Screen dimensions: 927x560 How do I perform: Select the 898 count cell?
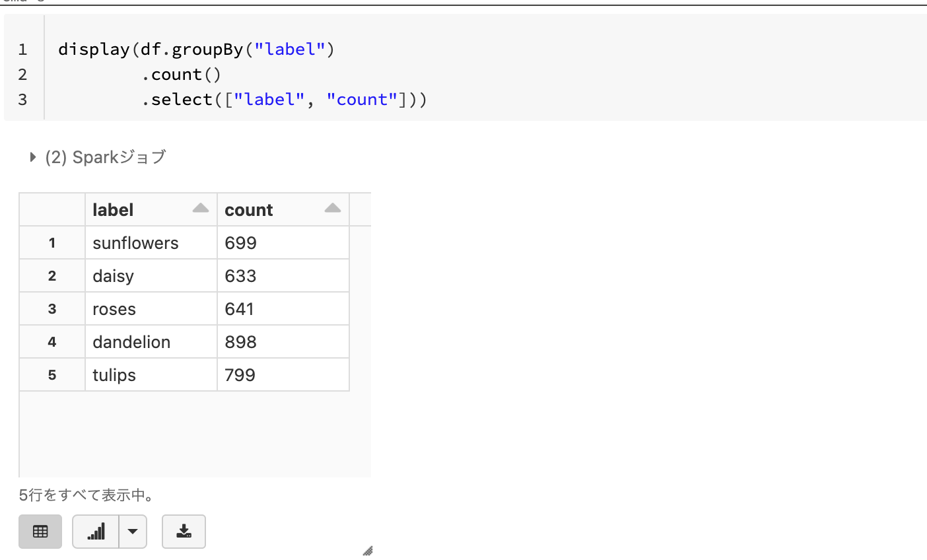pos(283,342)
